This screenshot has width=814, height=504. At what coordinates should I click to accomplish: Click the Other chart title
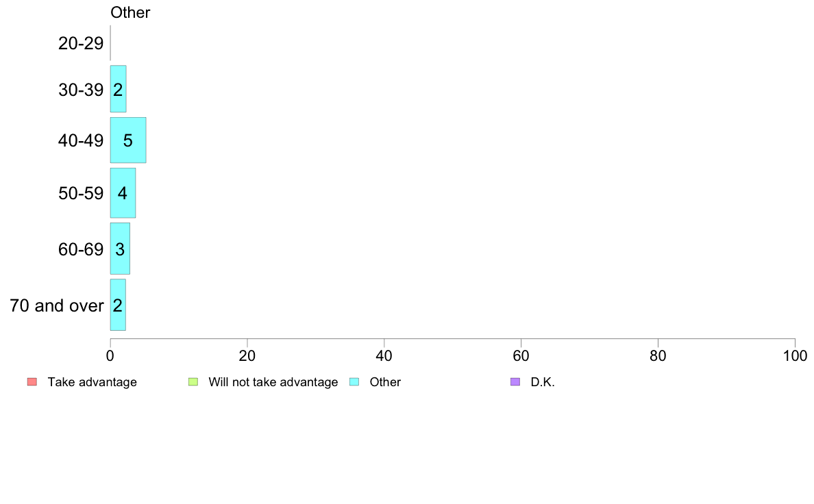(130, 12)
